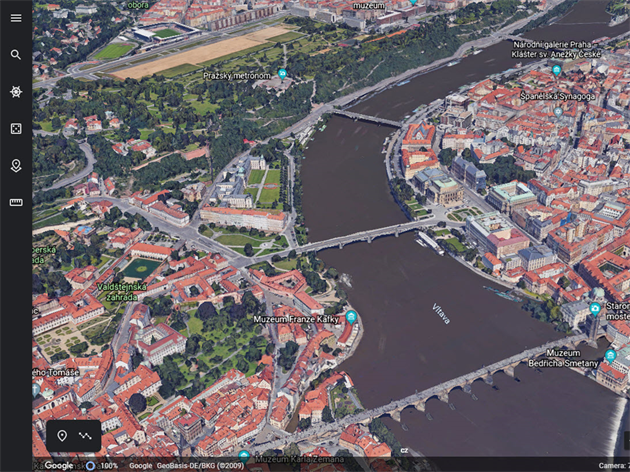Click the Muzeum Karla Zemana marker icon
Viewport: 630px width, 472px height.
tap(244, 456)
